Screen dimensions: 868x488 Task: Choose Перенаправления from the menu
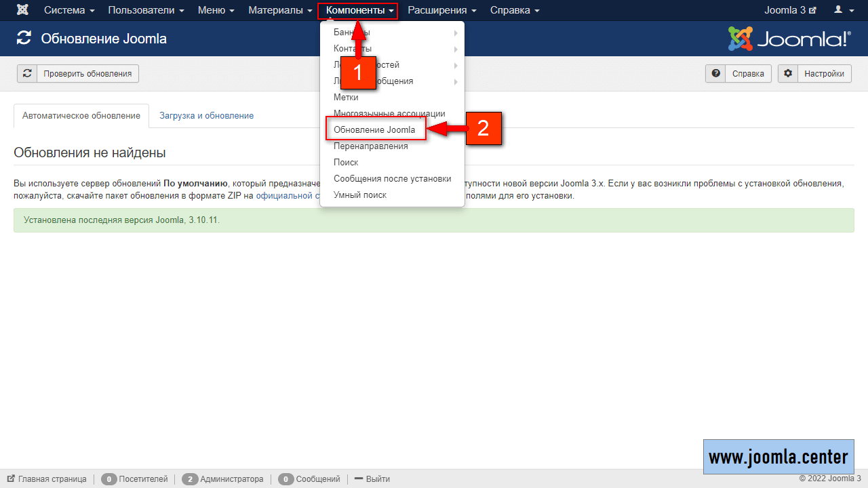tap(370, 146)
